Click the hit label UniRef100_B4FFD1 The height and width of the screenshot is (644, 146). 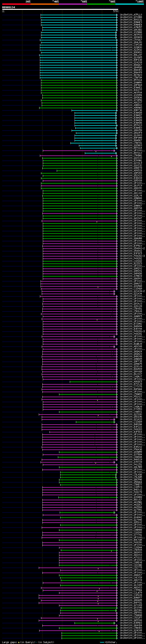131,603
